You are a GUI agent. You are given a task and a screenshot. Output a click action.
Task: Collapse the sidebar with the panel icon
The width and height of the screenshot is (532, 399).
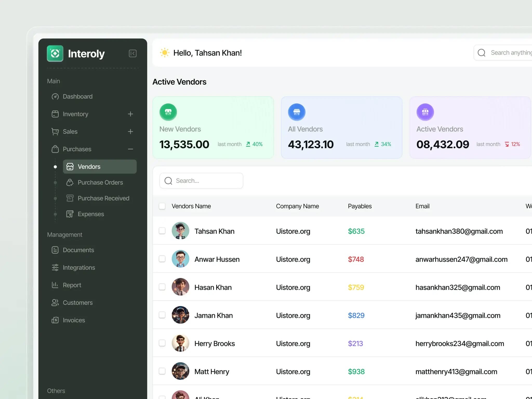[x=132, y=54]
